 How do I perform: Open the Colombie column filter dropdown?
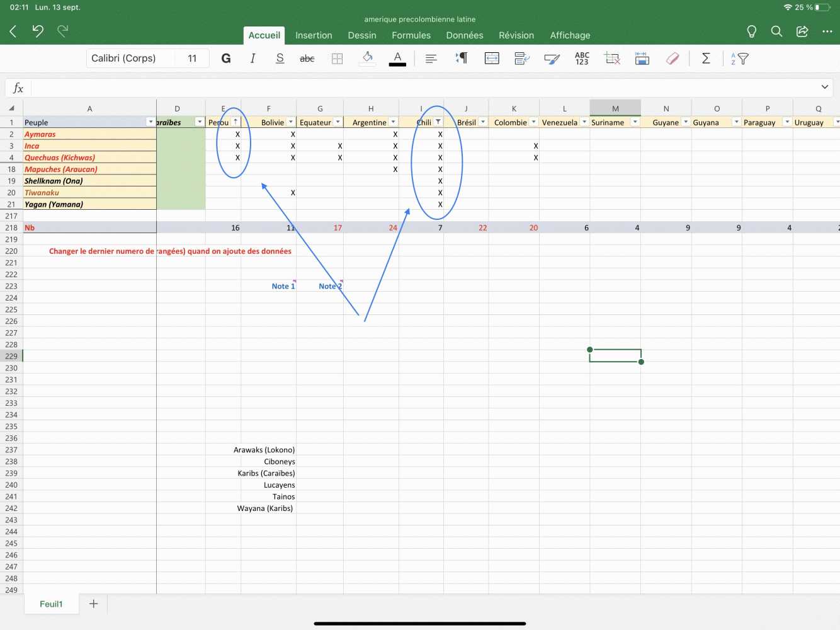534,122
